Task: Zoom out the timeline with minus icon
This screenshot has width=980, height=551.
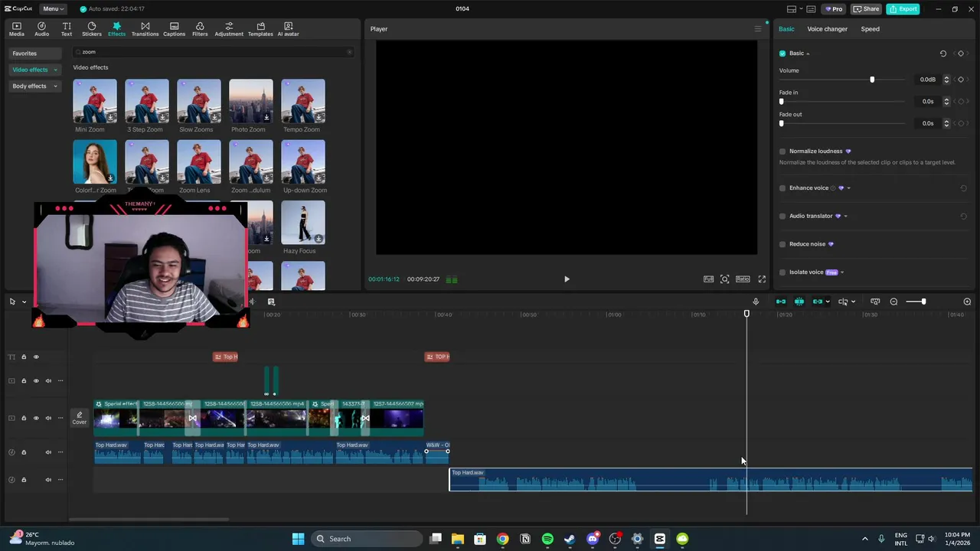Action: 893,302
